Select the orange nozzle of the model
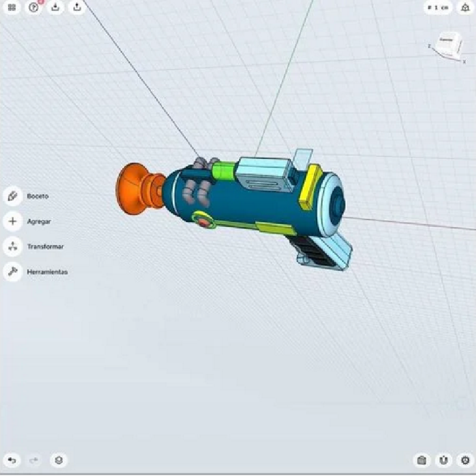 point(131,186)
